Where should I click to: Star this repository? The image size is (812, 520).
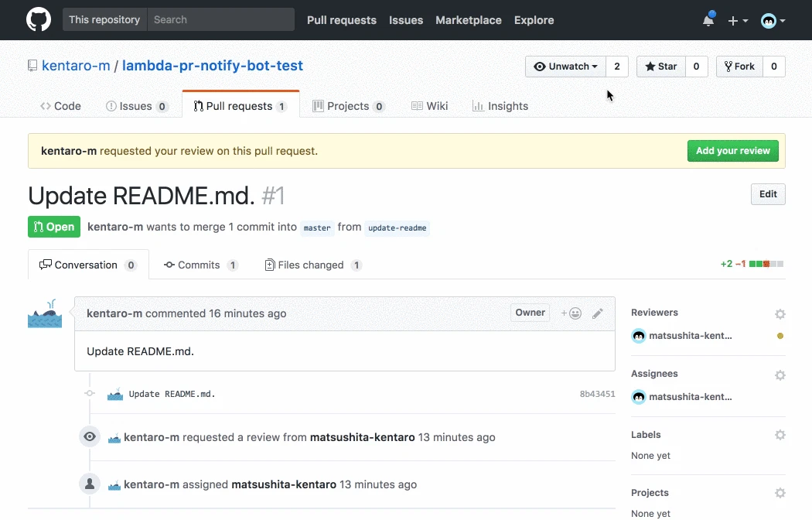point(661,67)
